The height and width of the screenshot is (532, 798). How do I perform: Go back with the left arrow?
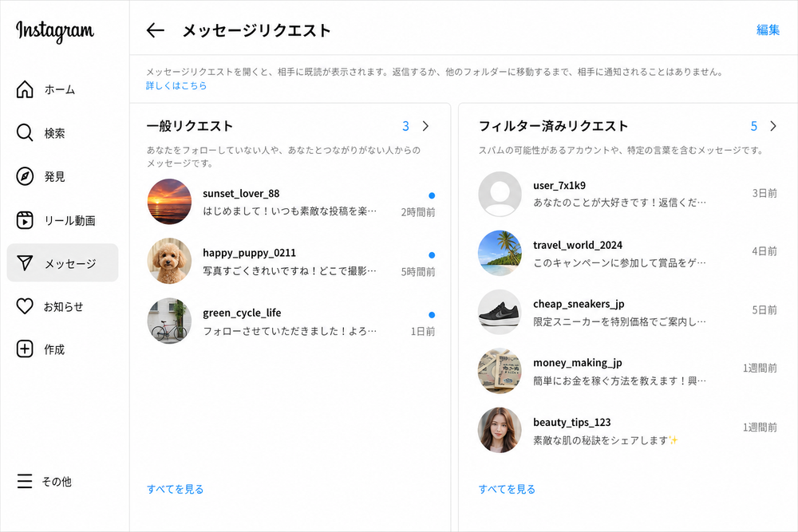[x=156, y=30]
